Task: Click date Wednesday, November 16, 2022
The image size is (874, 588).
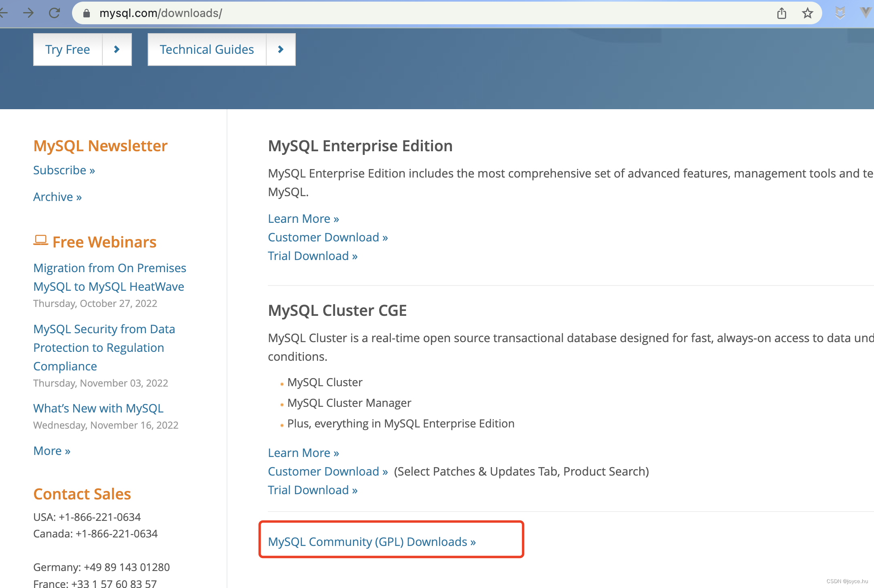Action: (106, 425)
